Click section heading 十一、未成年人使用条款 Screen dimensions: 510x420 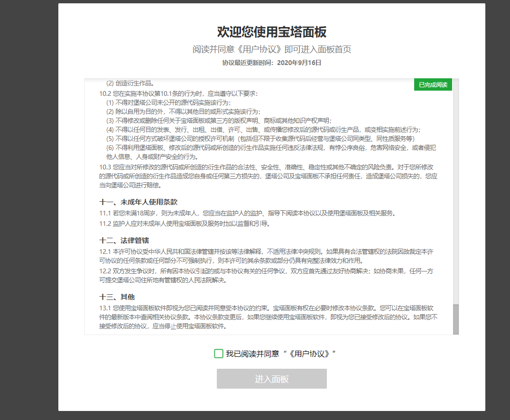[138, 202]
